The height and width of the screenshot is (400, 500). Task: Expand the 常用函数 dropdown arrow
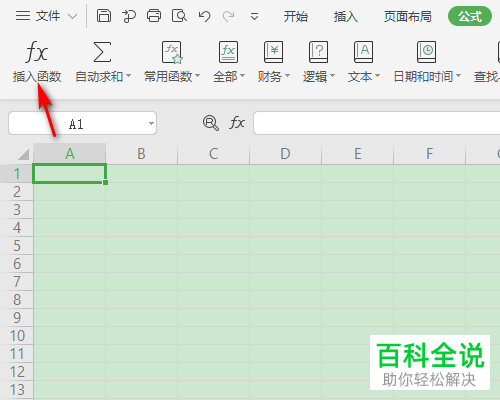click(198, 76)
